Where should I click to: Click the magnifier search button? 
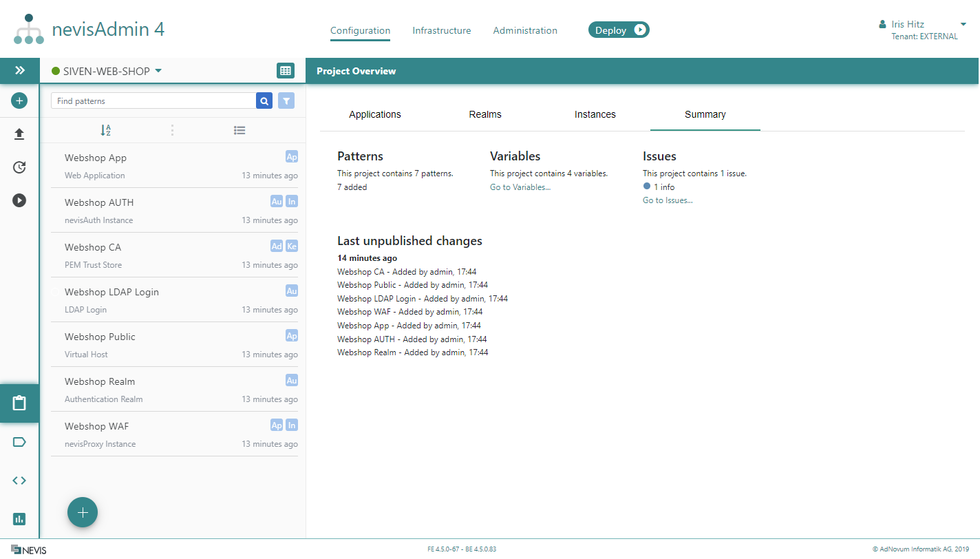(264, 101)
